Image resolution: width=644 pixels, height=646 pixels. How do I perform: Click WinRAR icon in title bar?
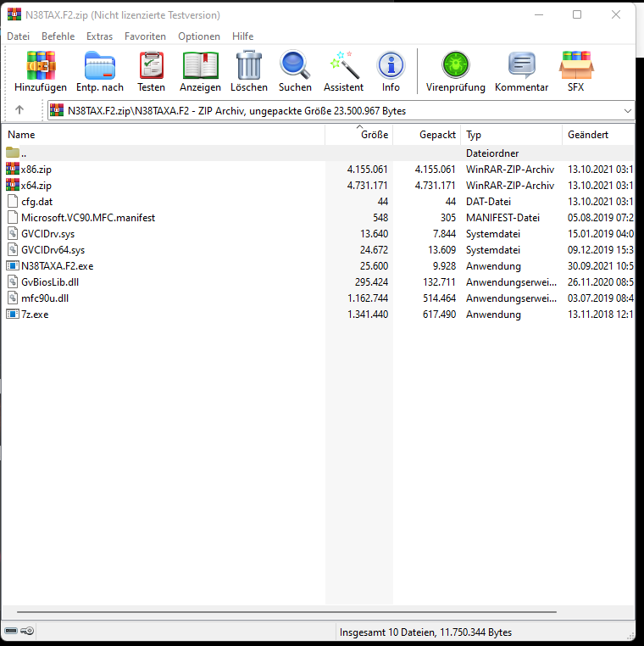coord(14,14)
